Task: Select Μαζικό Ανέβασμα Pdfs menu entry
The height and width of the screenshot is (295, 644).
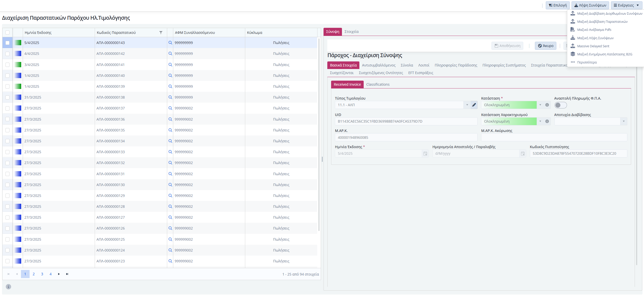Action: tap(594, 30)
